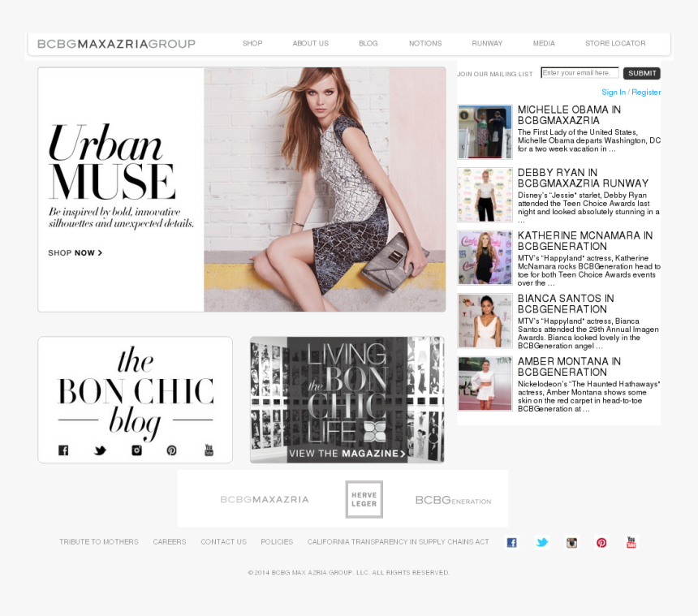The height and width of the screenshot is (616, 698).
Task: Click the JOIN OUR MAILING LIST label
Action: click(495, 74)
